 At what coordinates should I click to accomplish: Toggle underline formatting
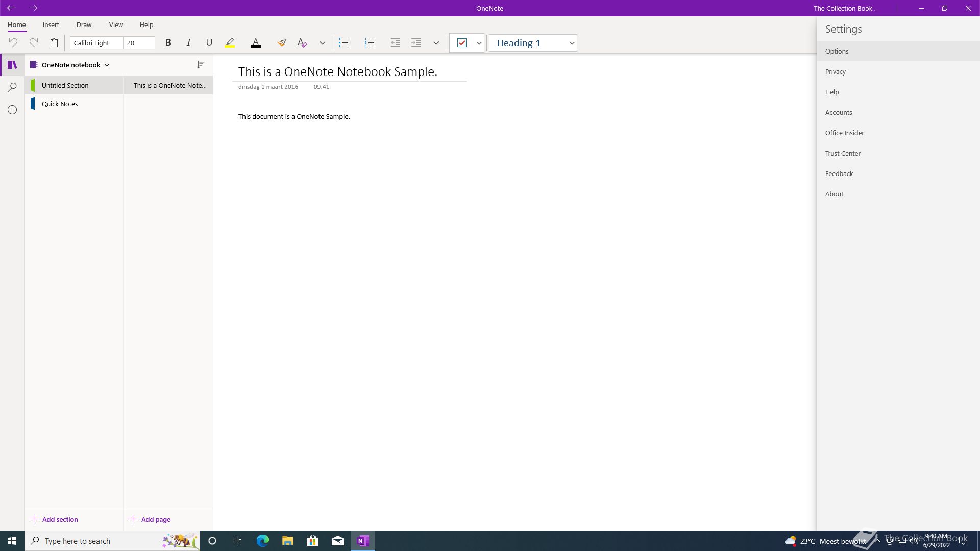[x=209, y=43]
